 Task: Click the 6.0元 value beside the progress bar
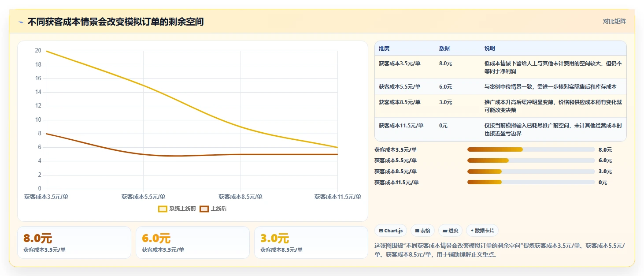coord(605,160)
